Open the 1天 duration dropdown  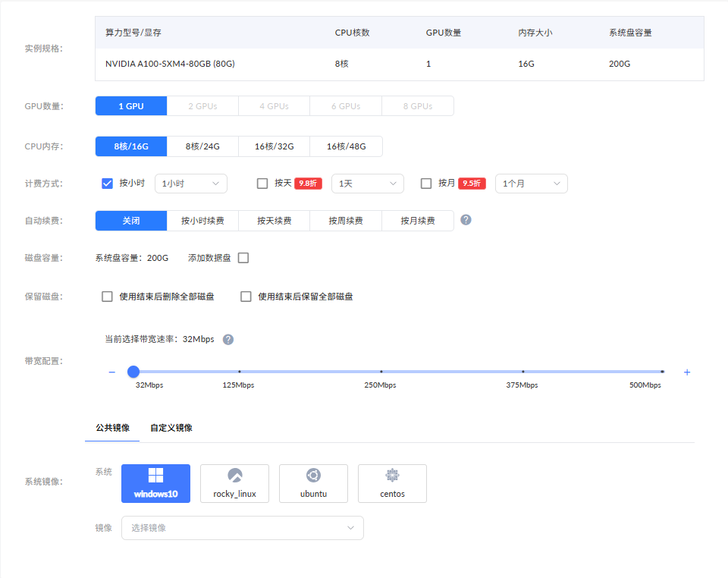coord(368,184)
